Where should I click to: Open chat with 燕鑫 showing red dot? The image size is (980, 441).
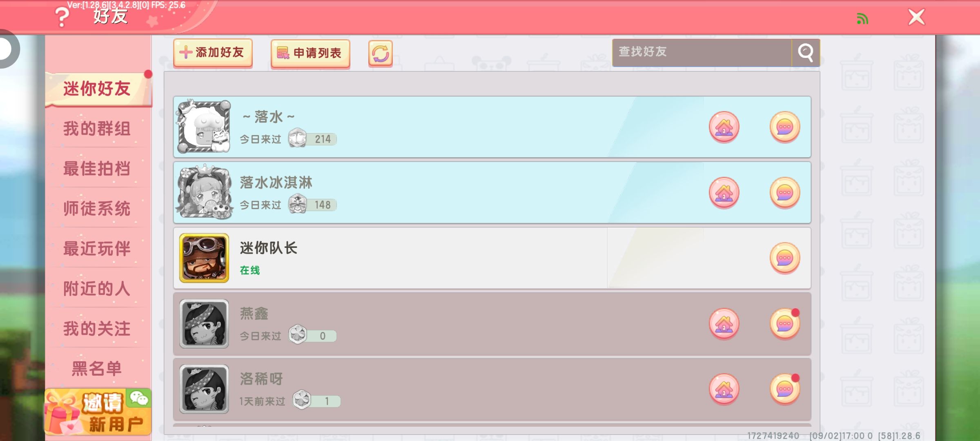tap(785, 324)
